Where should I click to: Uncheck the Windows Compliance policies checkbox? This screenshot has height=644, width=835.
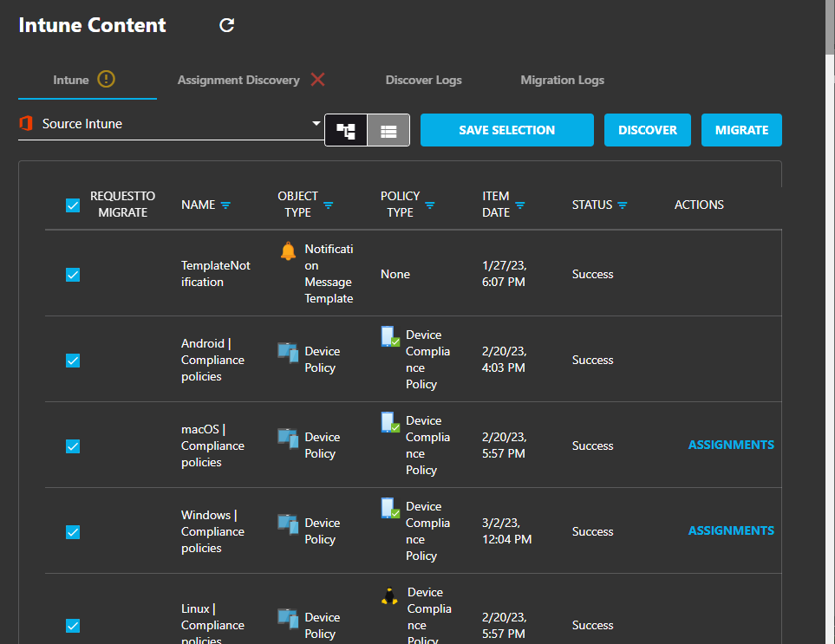point(73,531)
